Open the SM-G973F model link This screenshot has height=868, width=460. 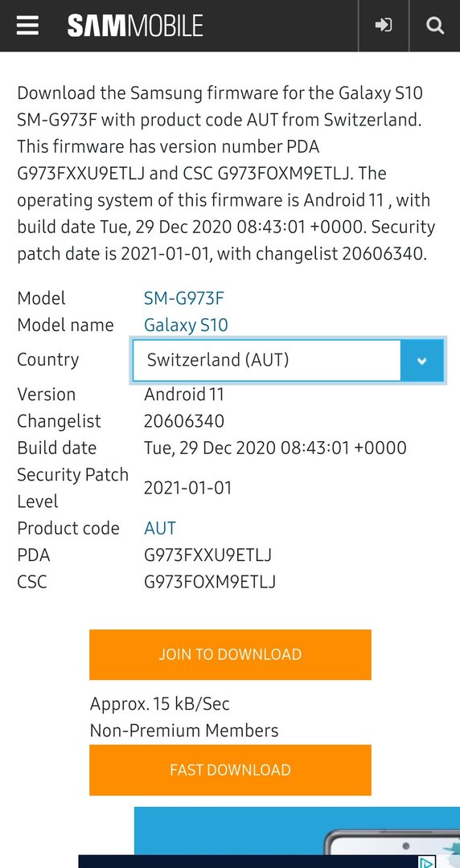184,298
